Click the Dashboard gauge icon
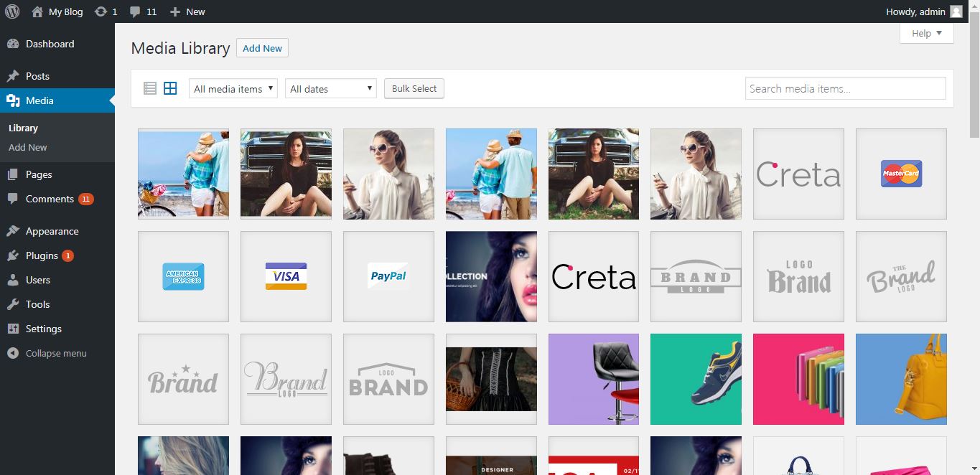980x475 pixels. [13, 44]
